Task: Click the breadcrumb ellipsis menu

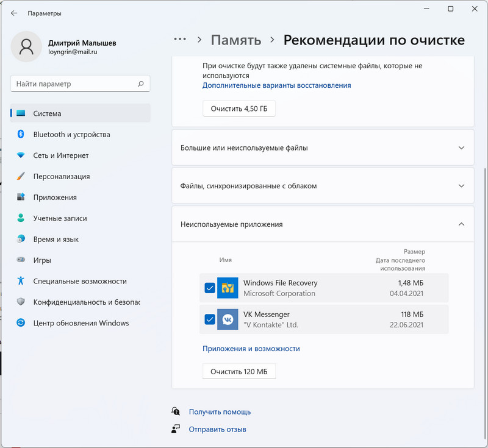Action: (x=180, y=40)
